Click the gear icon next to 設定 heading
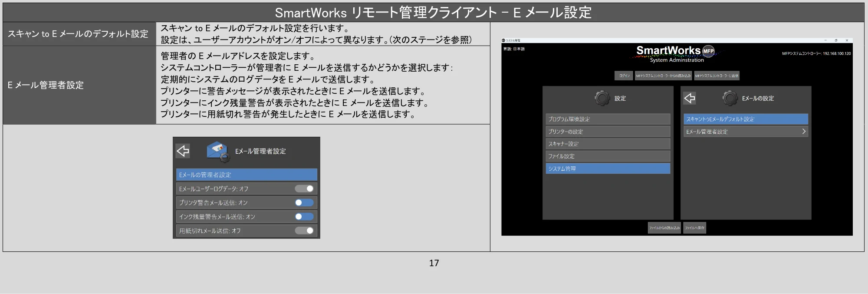 [x=602, y=98]
